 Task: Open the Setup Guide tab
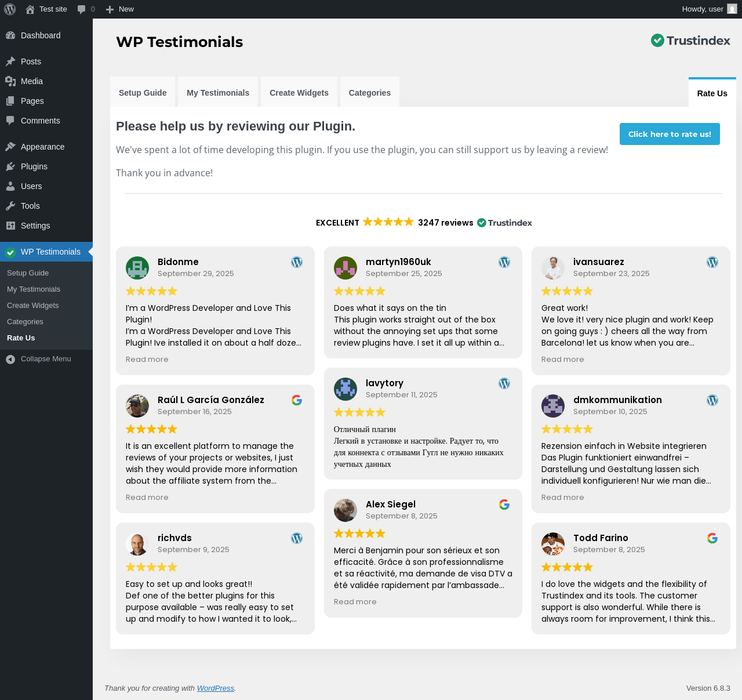point(143,92)
